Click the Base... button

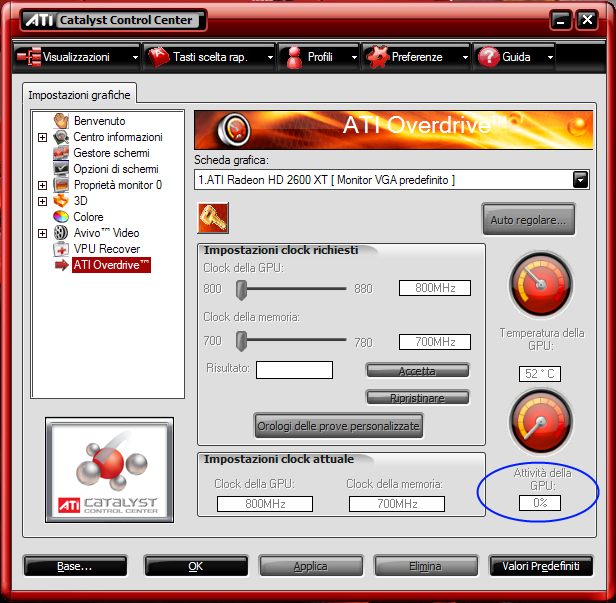coord(75,566)
